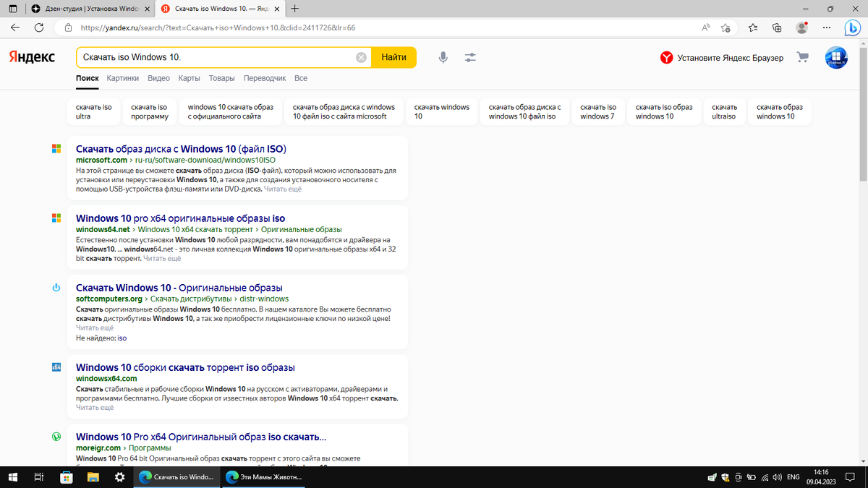Open result Скачать Windows 10 - Оригинальные образы
This screenshot has height=488, width=868.
click(179, 288)
